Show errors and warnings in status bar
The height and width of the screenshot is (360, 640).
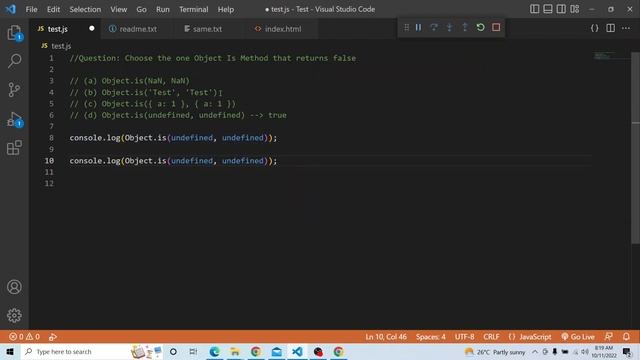pyautogui.click(x=24, y=337)
